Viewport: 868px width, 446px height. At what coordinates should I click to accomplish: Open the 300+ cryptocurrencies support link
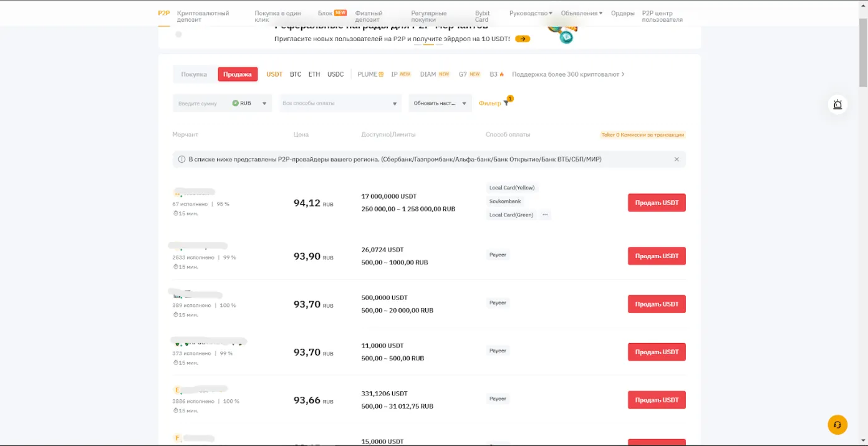click(x=568, y=74)
